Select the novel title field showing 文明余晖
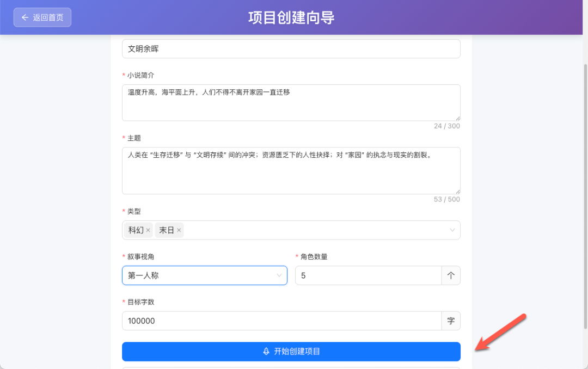Viewport: 588px width, 369px height. [291, 48]
